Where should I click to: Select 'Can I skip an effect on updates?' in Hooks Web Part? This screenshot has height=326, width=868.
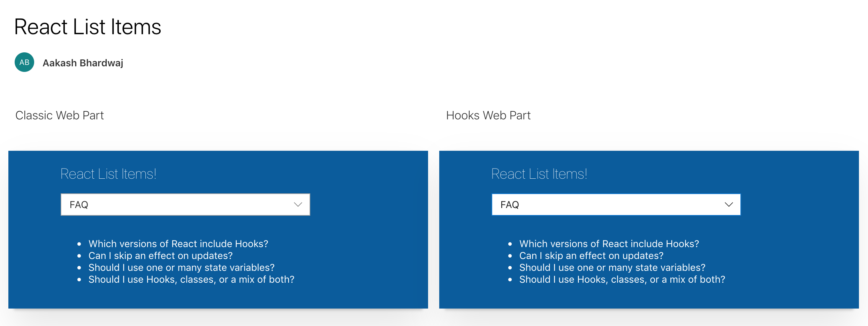click(x=591, y=255)
